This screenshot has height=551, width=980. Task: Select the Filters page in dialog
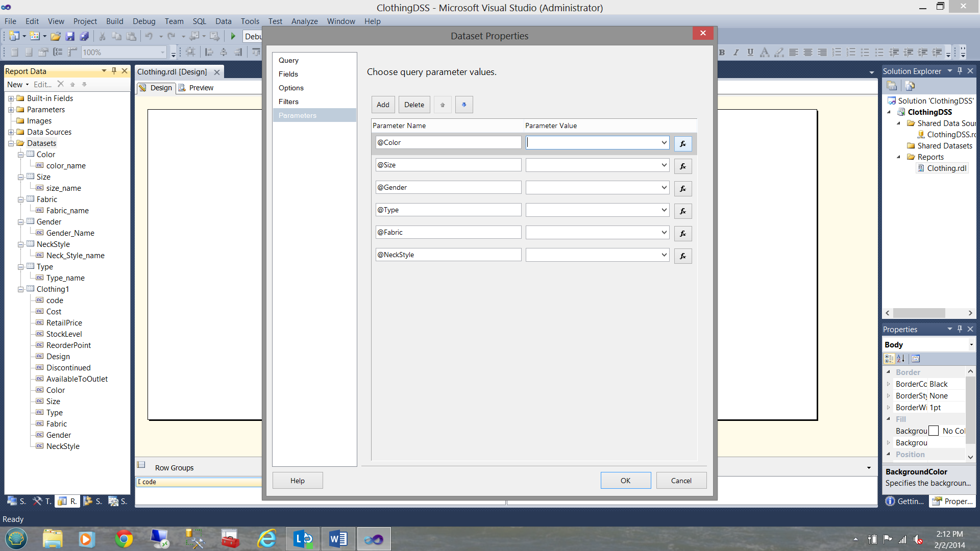(288, 102)
